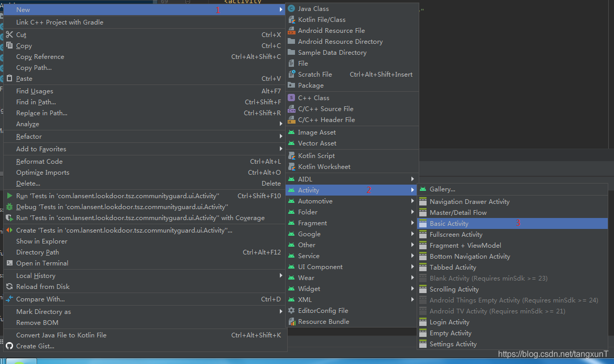Screen dimensions: 614x364
Task: Click the Create Gist GitHub icon
Action: tap(9, 346)
